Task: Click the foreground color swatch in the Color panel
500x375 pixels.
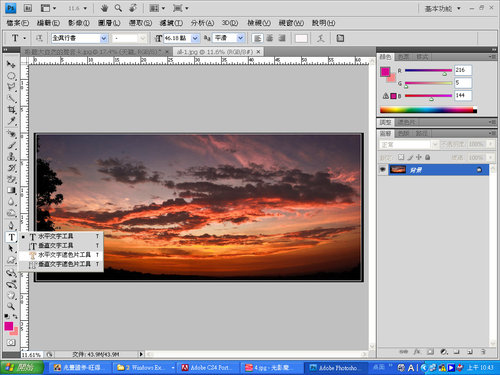Action: click(x=385, y=71)
